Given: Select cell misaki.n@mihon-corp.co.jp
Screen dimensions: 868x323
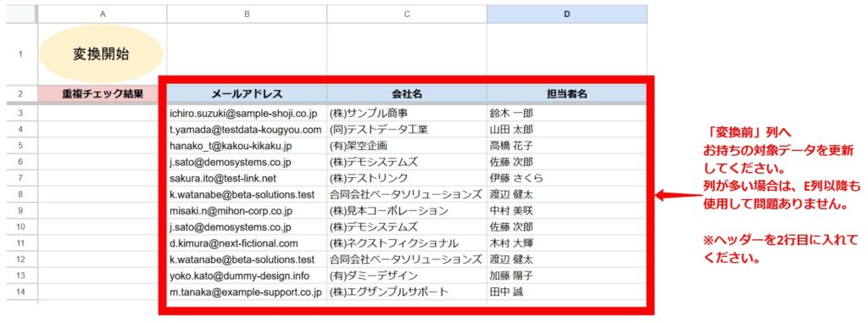Looking at the screenshot, I should (x=247, y=210).
